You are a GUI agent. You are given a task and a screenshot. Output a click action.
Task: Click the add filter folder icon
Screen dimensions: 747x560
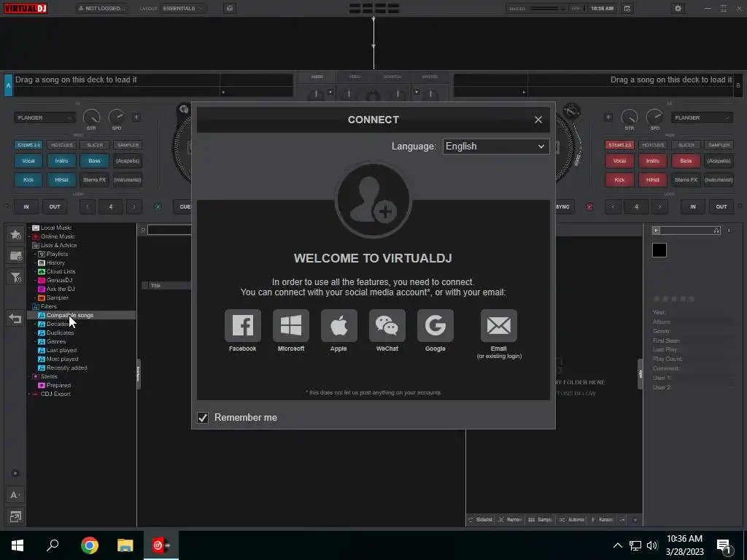16,277
